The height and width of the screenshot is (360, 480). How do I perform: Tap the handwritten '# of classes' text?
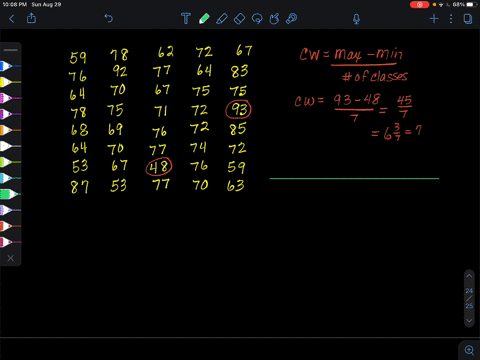(x=375, y=76)
